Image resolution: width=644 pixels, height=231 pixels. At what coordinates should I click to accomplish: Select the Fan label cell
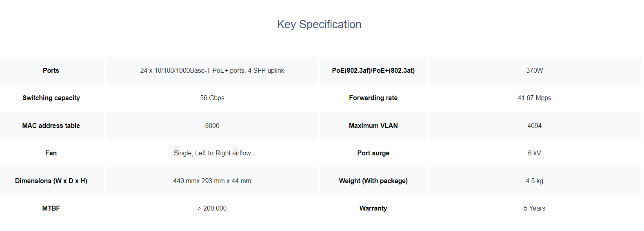point(51,153)
